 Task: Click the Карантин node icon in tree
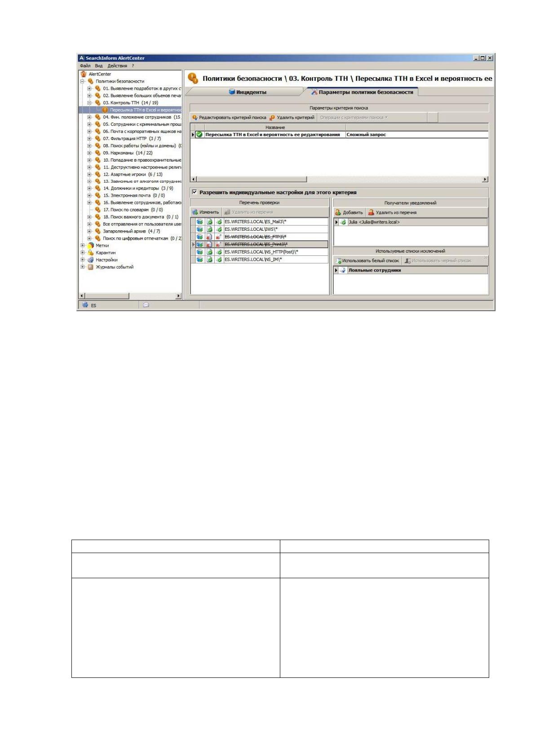(x=90, y=253)
